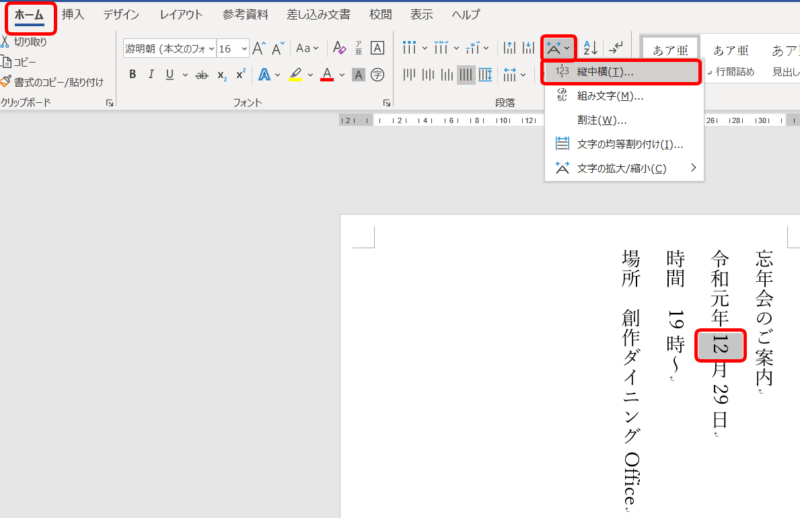The width and height of the screenshot is (800, 518).
Task: Choose 割注(W)... menu entry
Action: [624, 120]
